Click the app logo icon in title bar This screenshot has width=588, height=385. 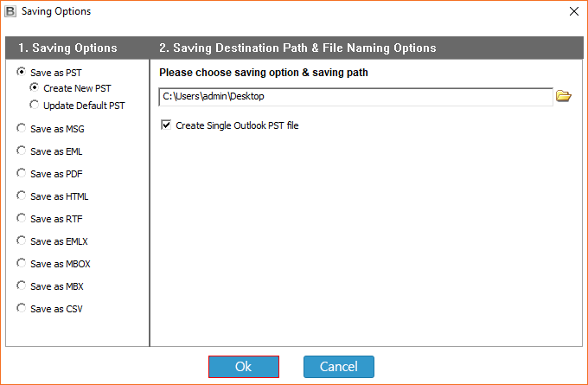coord(10,11)
